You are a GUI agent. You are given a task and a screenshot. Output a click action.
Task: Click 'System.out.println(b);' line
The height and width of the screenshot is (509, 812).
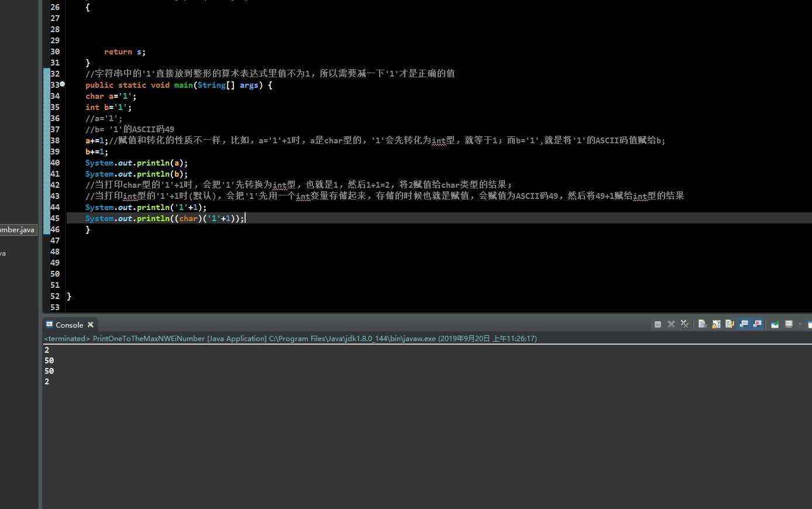tap(136, 174)
